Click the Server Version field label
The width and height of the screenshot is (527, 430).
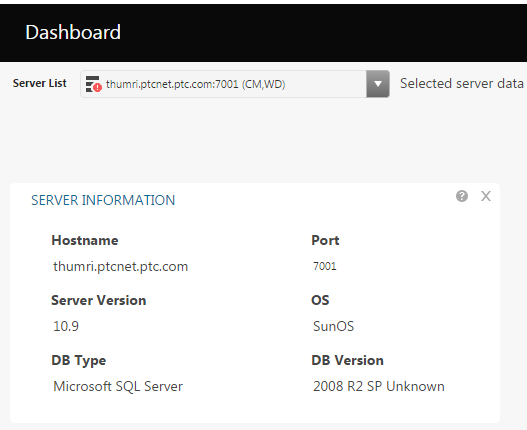pos(98,300)
